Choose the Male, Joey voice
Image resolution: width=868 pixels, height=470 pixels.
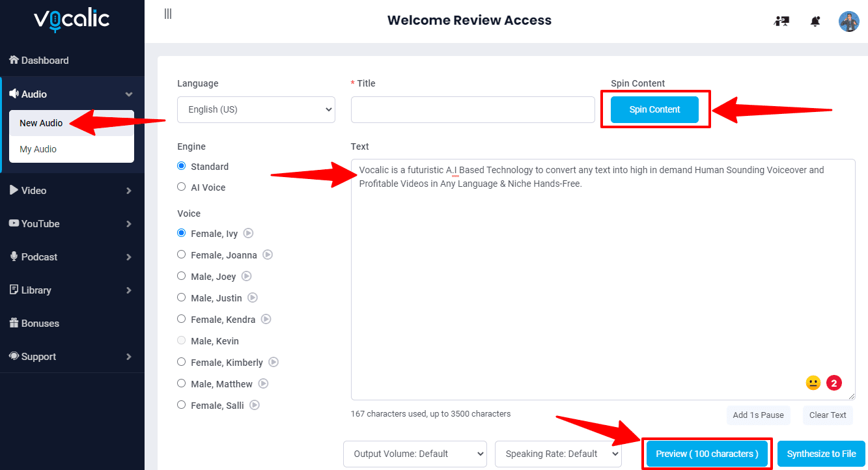(182, 276)
